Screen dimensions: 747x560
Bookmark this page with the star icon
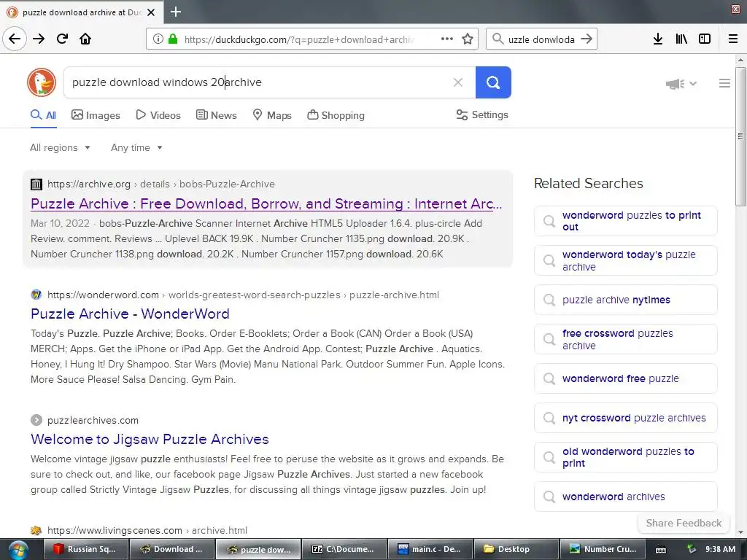(468, 39)
